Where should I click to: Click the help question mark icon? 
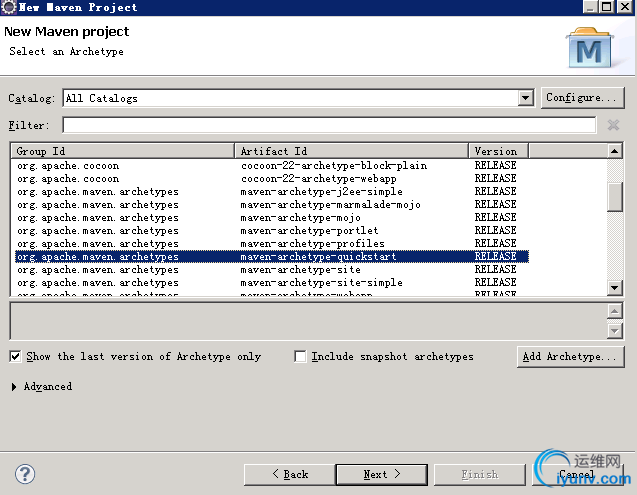point(25,474)
